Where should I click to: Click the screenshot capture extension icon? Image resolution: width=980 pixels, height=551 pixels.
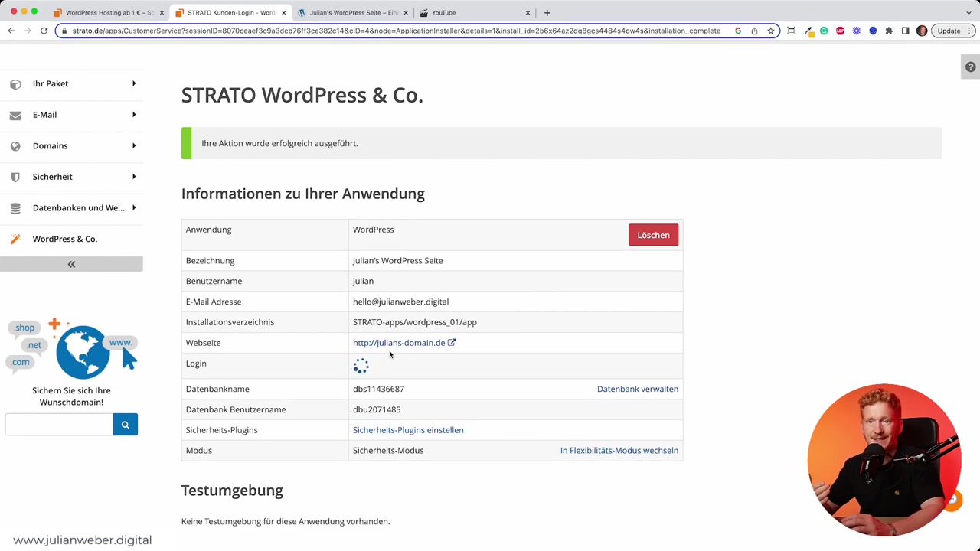click(x=791, y=31)
